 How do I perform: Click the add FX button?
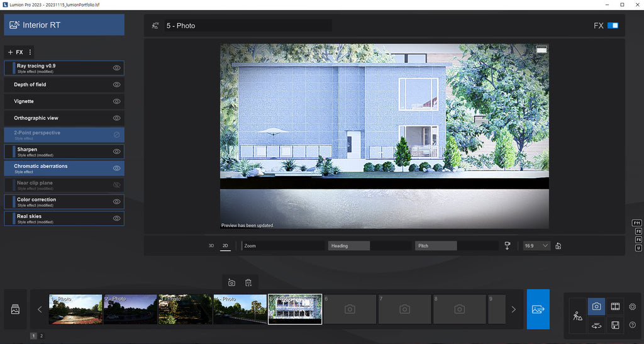click(x=15, y=52)
